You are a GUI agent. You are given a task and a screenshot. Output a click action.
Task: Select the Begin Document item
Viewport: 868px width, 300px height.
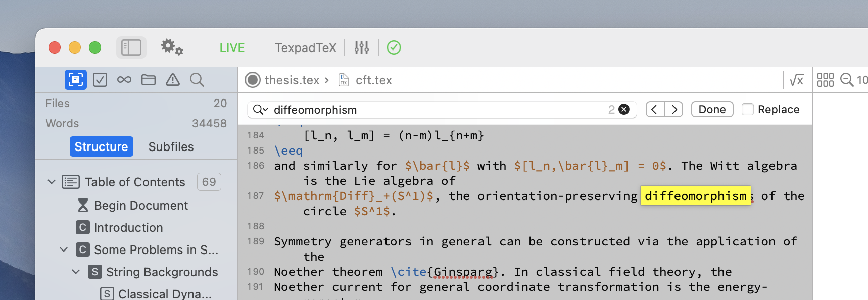pos(141,206)
